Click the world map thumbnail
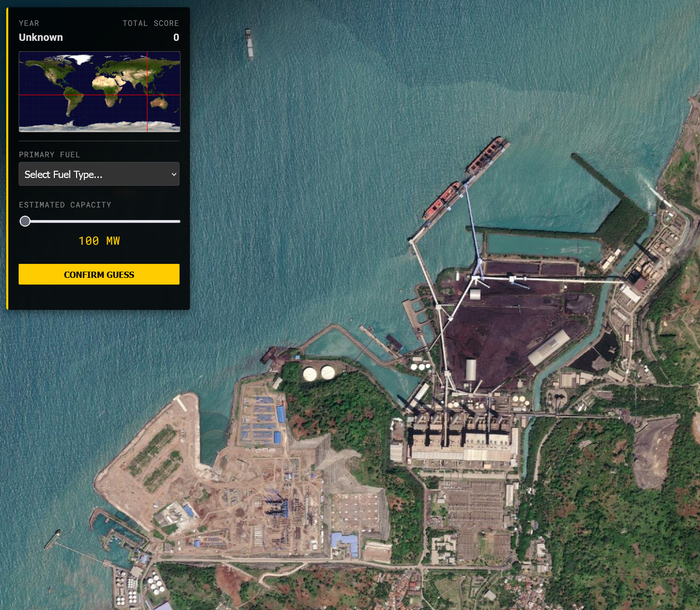 point(99,92)
